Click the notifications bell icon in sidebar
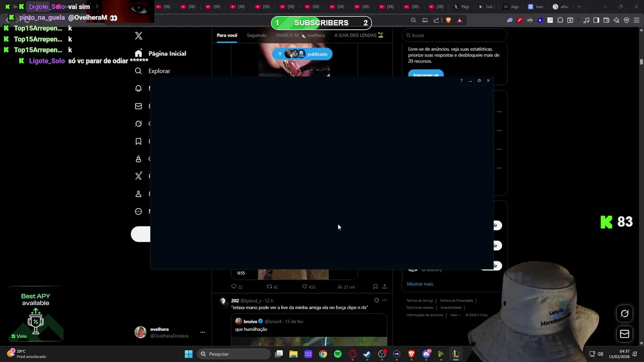Image resolution: width=644 pixels, height=362 pixels. coord(138,88)
